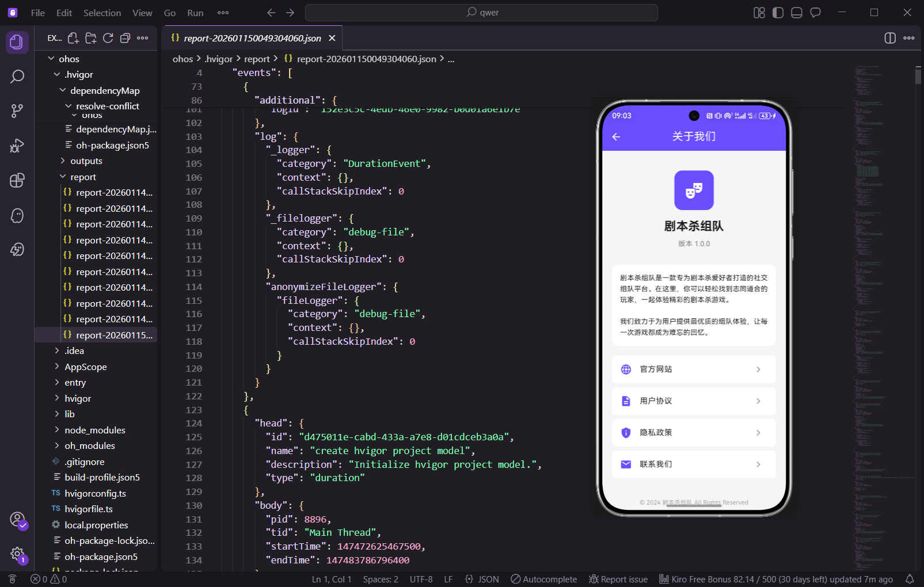Viewport: 924px width, 587px height.
Task: Open Manage settings gear
Action: pyautogui.click(x=18, y=555)
